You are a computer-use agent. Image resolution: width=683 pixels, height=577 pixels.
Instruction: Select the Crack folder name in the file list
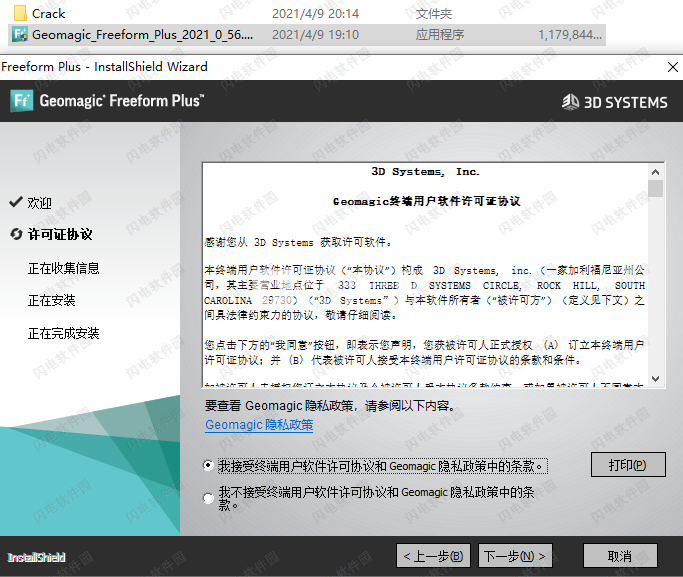[x=48, y=13]
